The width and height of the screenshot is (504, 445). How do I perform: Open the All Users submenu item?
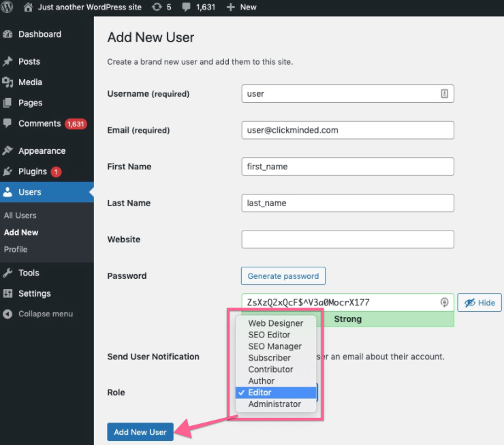coord(20,216)
